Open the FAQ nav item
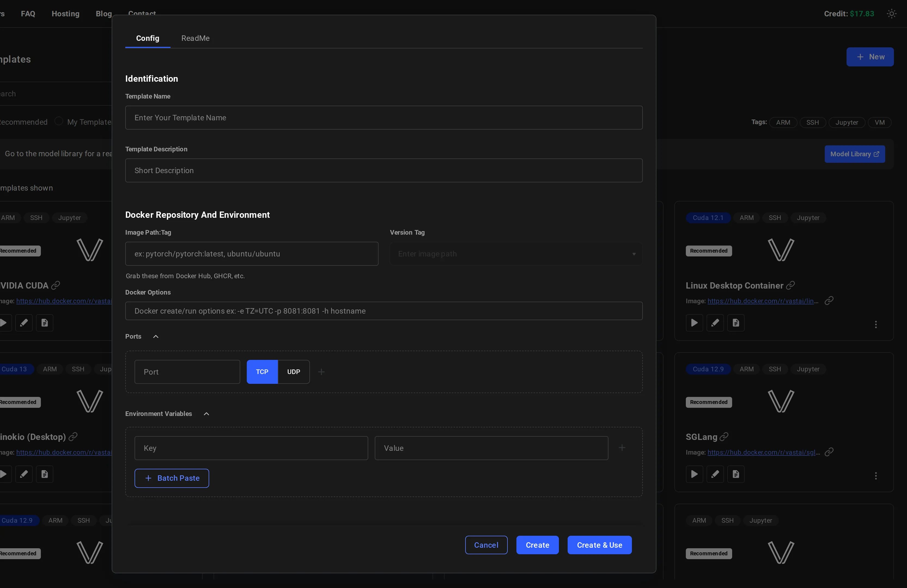 [28, 14]
